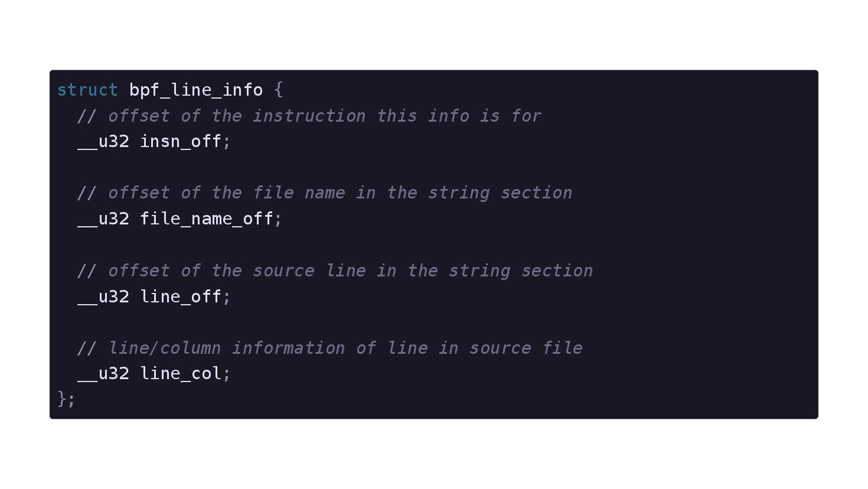Click the insn_off field name
Image resolution: width=868 pixels, height=489 pixels.
[181, 142]
